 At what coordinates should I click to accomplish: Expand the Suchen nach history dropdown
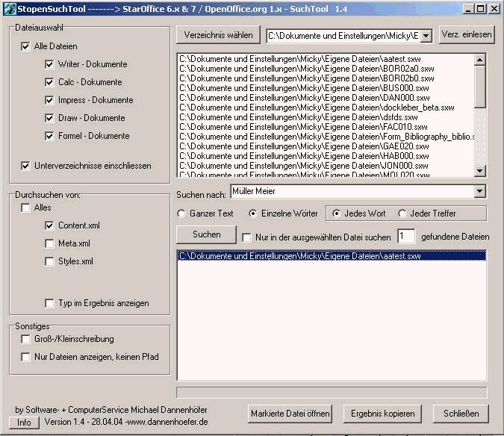tap(479, 191)
